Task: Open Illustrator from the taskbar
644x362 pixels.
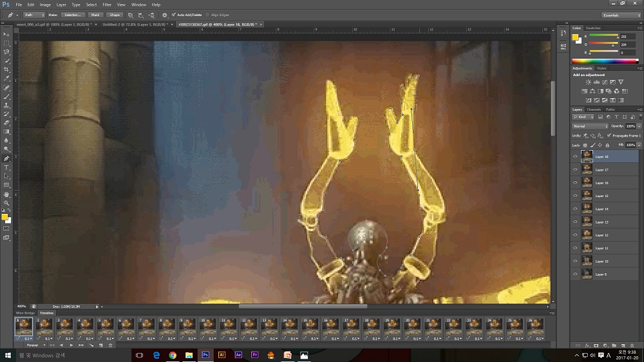Action: tap(222, 355)
